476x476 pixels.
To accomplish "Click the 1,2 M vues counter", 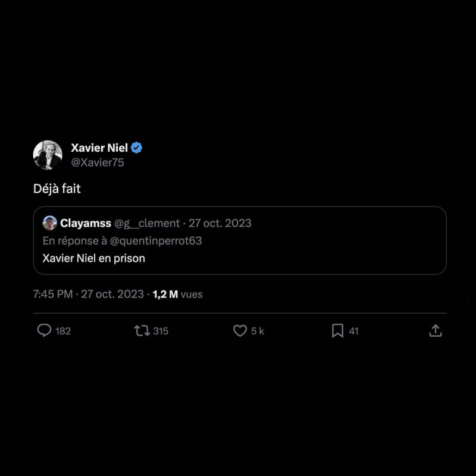I will [x=177, y=294].
